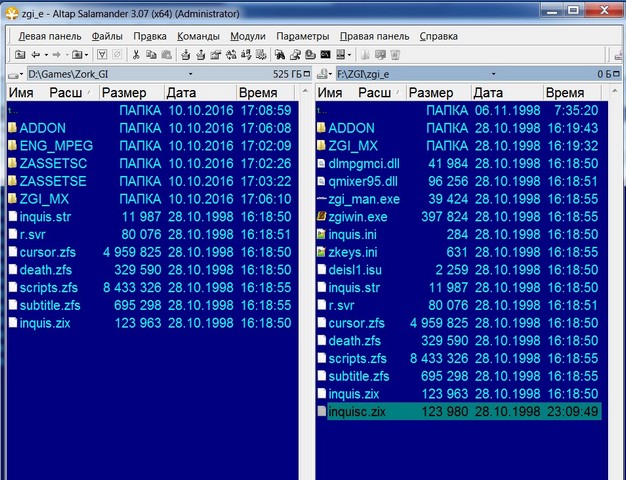Open left panel drive selector
Screen dimensions: 626x480
click(x=16, y=74)
